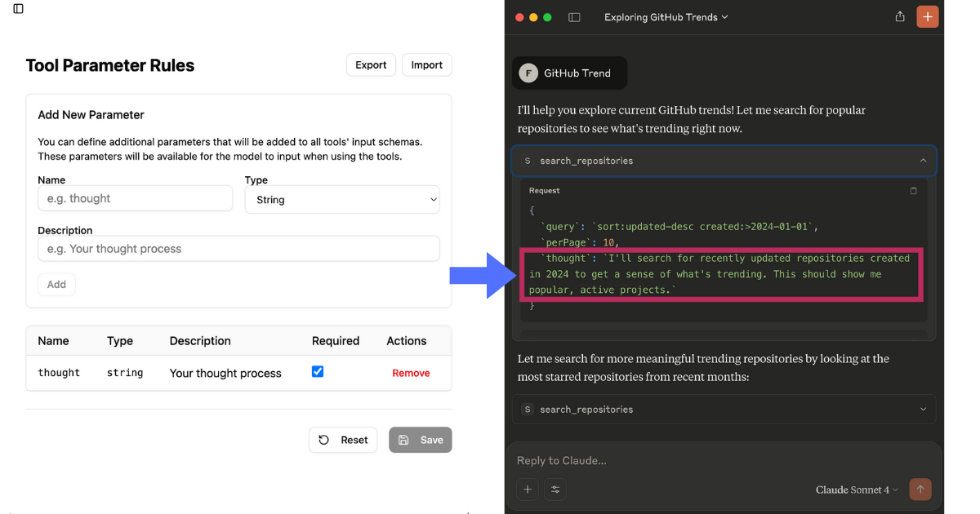Select the 'string' type cell in the table
The image size is (980, 514).
tap(125, 373)
